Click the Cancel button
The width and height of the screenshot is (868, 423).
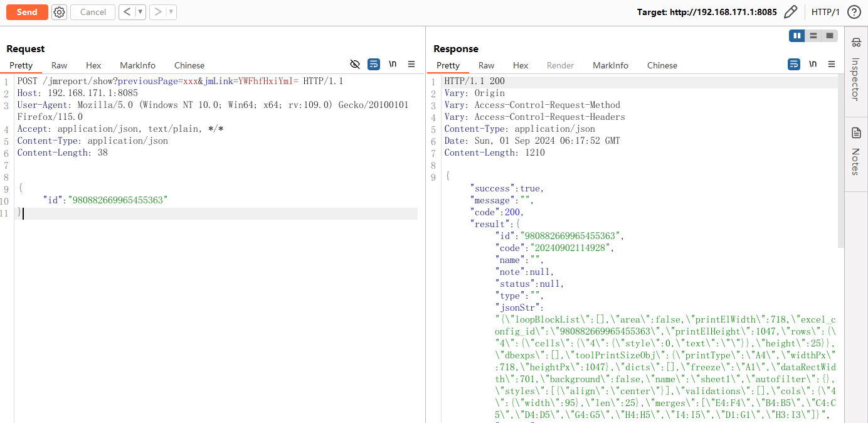(x=93, y=12)
